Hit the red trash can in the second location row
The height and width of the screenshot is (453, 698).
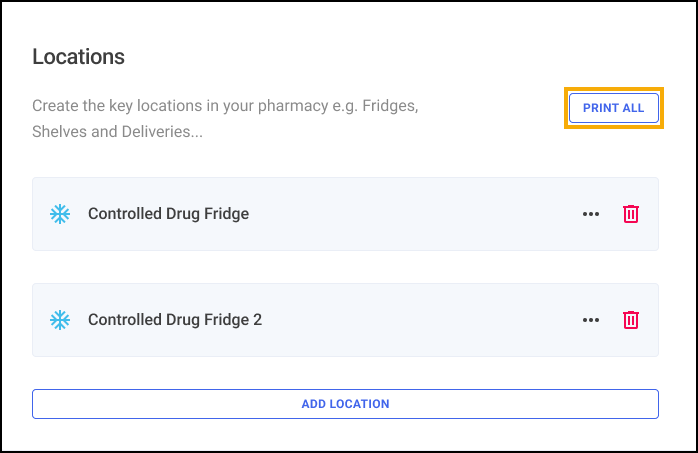click(x=631, y=320)
